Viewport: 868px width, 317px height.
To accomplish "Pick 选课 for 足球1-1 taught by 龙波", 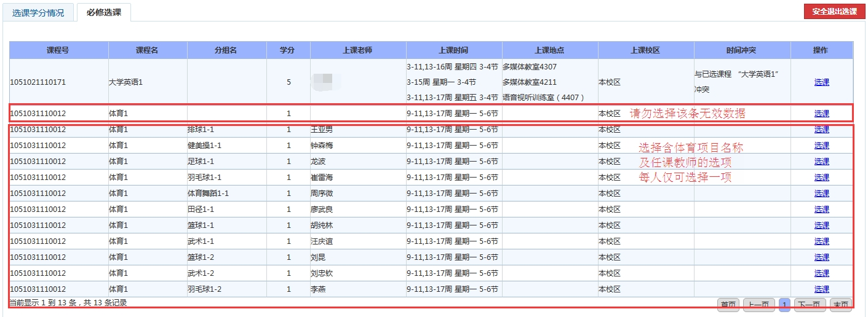I will click(x=821, y=162).
